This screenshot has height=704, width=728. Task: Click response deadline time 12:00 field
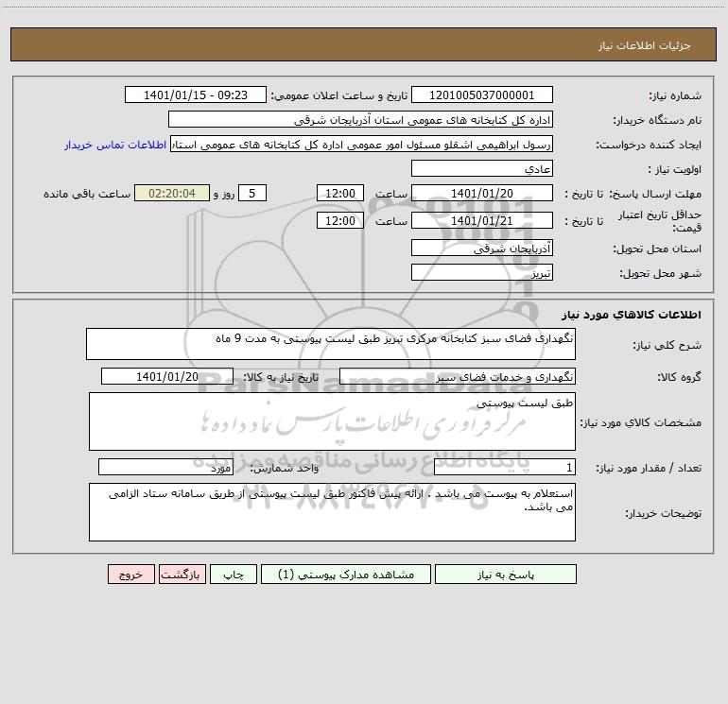339,193
